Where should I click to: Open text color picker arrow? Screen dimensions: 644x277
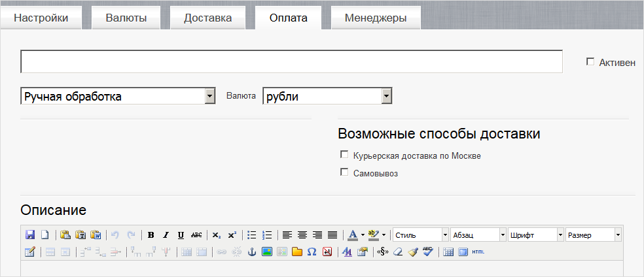click(x=363, y=235)
